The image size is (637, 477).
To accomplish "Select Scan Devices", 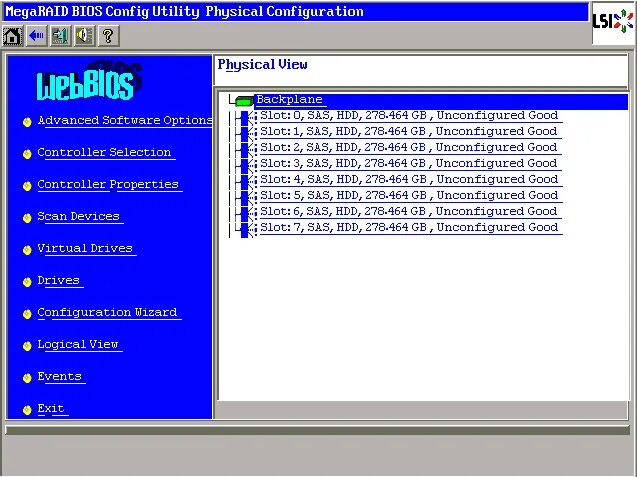I will (x=78, y=217).
